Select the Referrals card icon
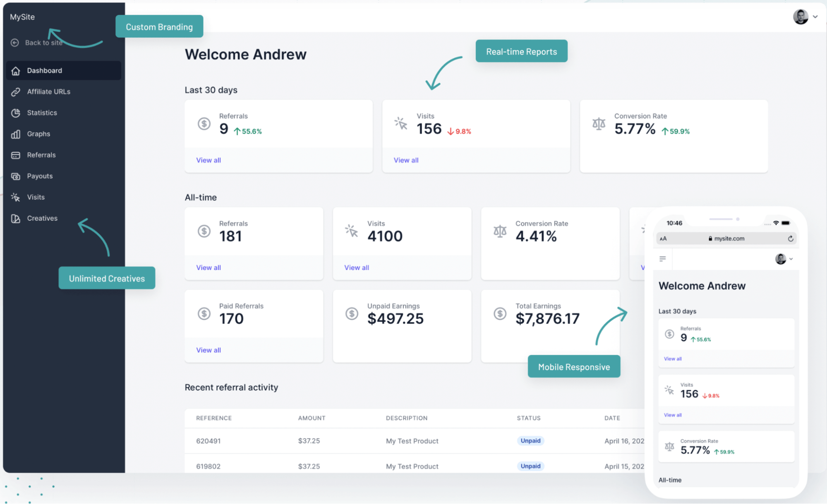Image resolution: width=827 pixels, height=504 pixels. (x=15, y=155)
